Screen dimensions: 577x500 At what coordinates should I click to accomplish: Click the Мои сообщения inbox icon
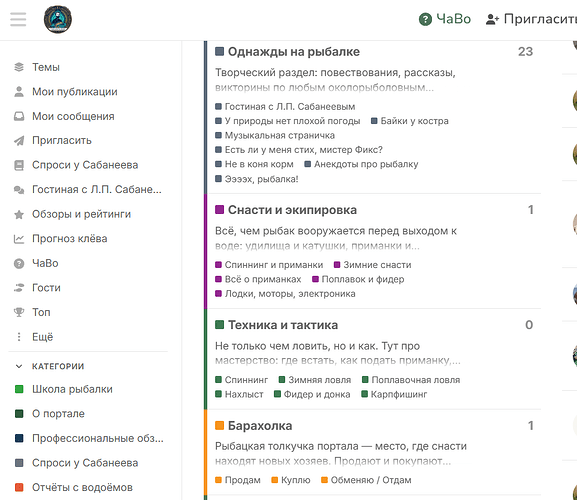[x=19, y=116]
